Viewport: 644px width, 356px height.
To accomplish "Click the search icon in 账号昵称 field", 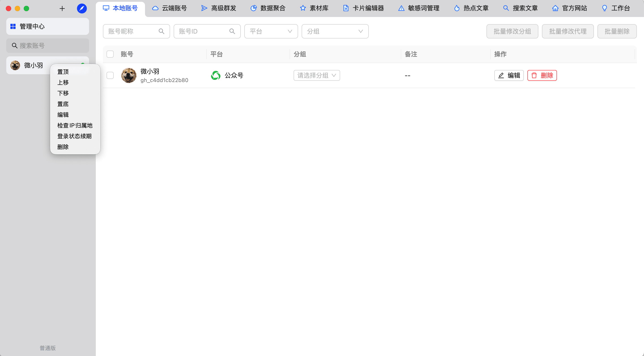I will tap(162, 31).
